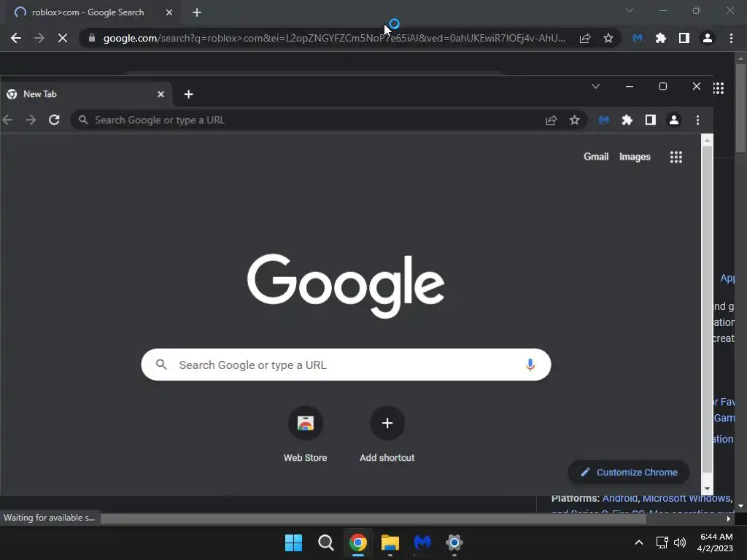Open Images link on New Tab page
The height and width of the screenshot is (560, 747).
[635, 157]
